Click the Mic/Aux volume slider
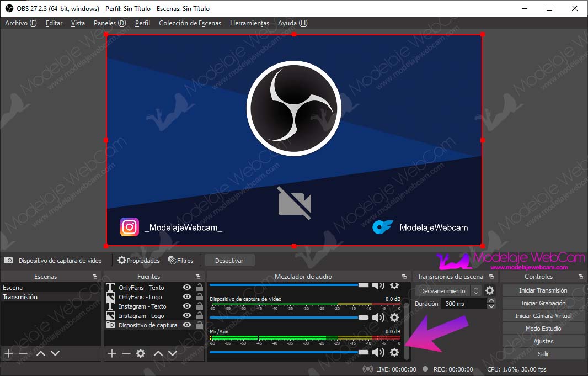This screenshot has height=376, width=588. click(287, 352)
